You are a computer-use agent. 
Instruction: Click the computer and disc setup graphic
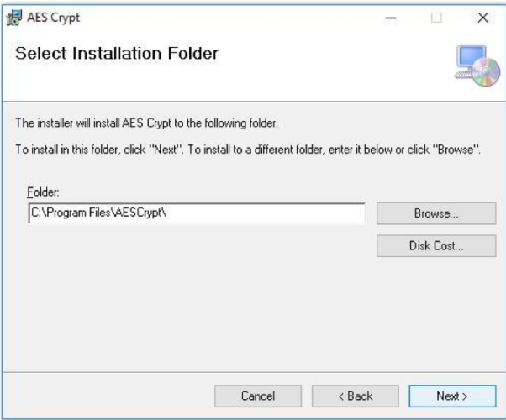(477, 65)
